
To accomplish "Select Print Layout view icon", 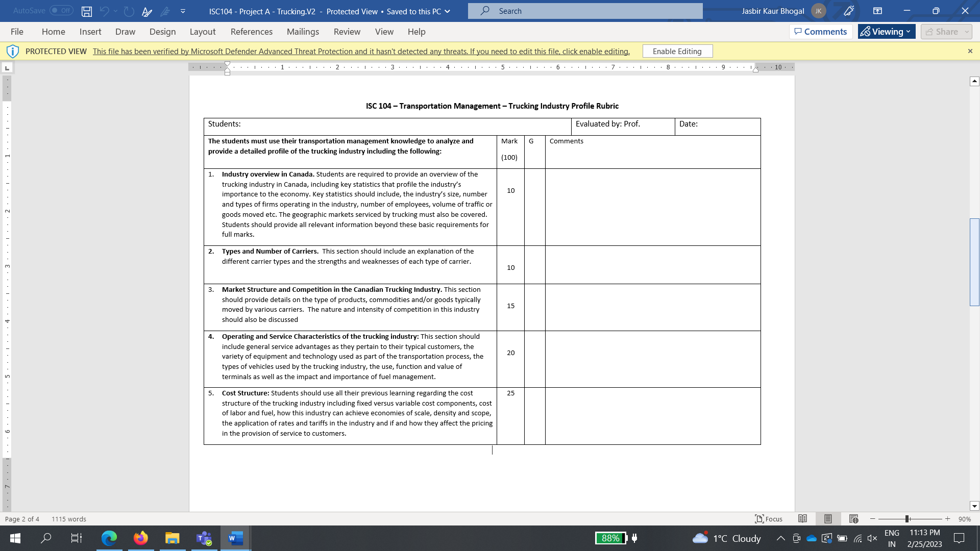I will [828, 519].
